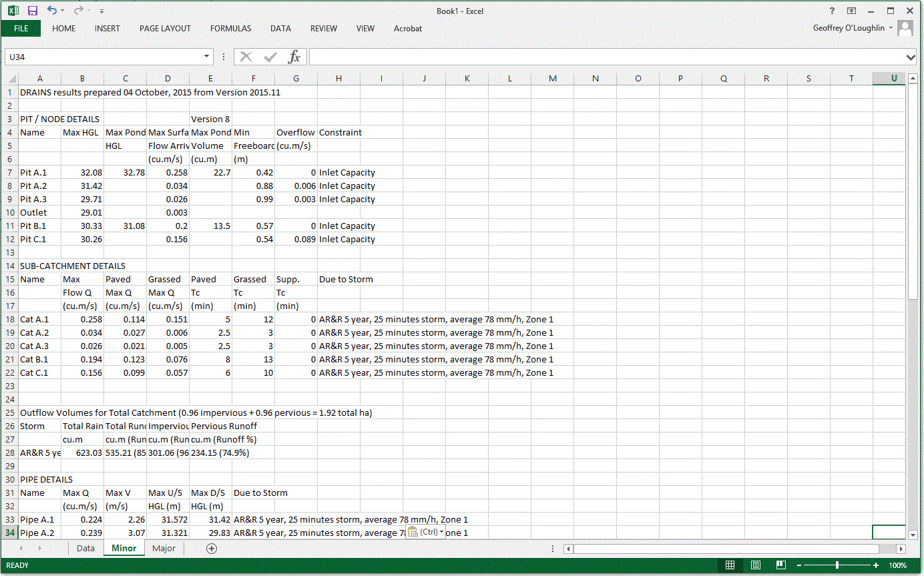
Task: Open the Undo history dropdown arrow
Action: pyautogui.click(x=63, y=11)
